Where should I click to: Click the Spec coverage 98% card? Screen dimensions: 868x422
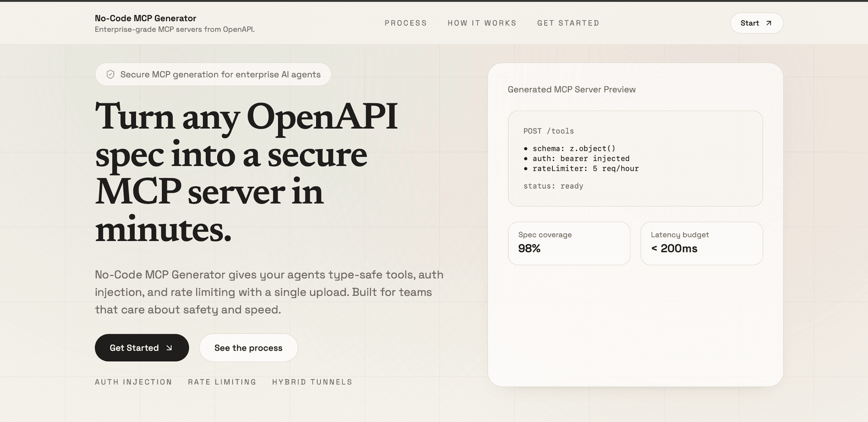pyautogui.click(x=569, y=243)
